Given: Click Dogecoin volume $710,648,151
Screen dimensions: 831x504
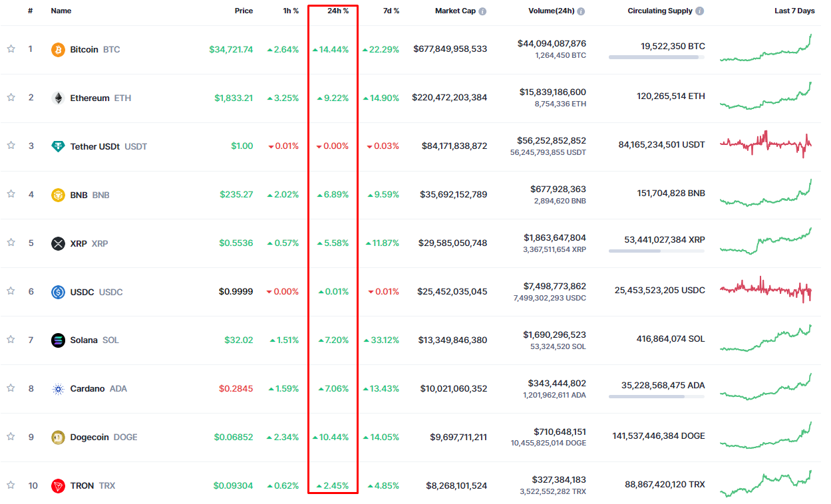Looking at the screenshot, I should click(560, 432).
